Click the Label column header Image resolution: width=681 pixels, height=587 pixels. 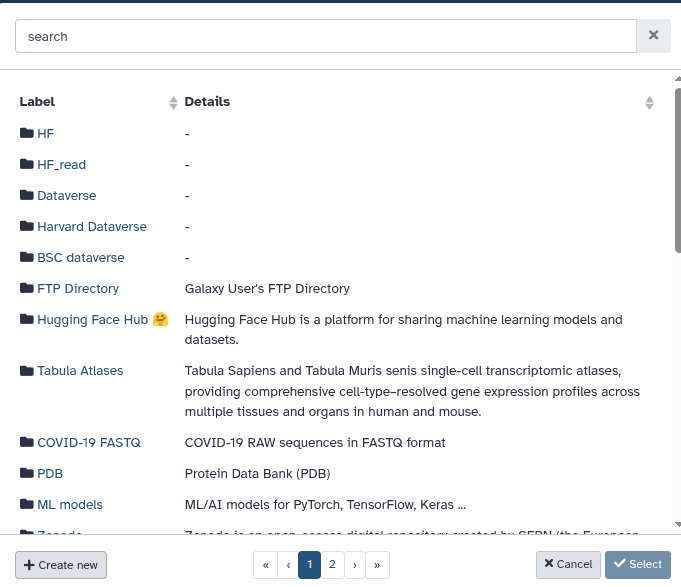[x=37, y=102]
